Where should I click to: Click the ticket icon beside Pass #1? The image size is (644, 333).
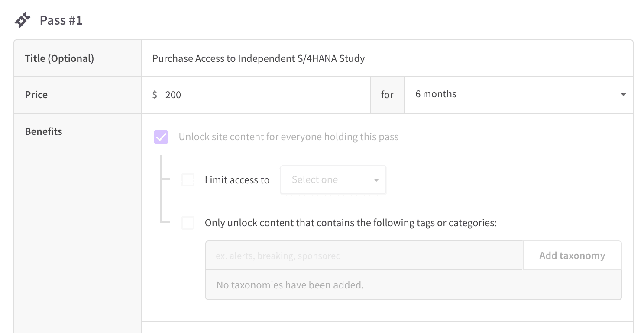(x=23, y=20)
